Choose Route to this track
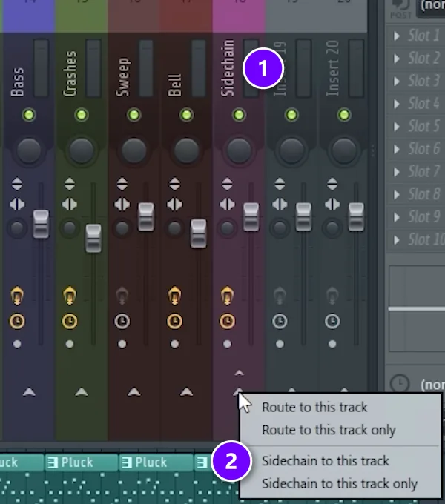This screenshot has height=504, width=445. pyautogui.click(x=314, y=407)
